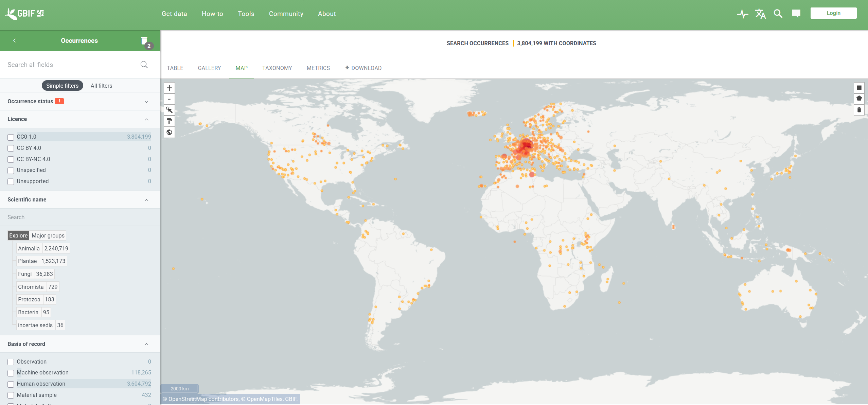Open the site search magnifier in header

tap(778, 14)
